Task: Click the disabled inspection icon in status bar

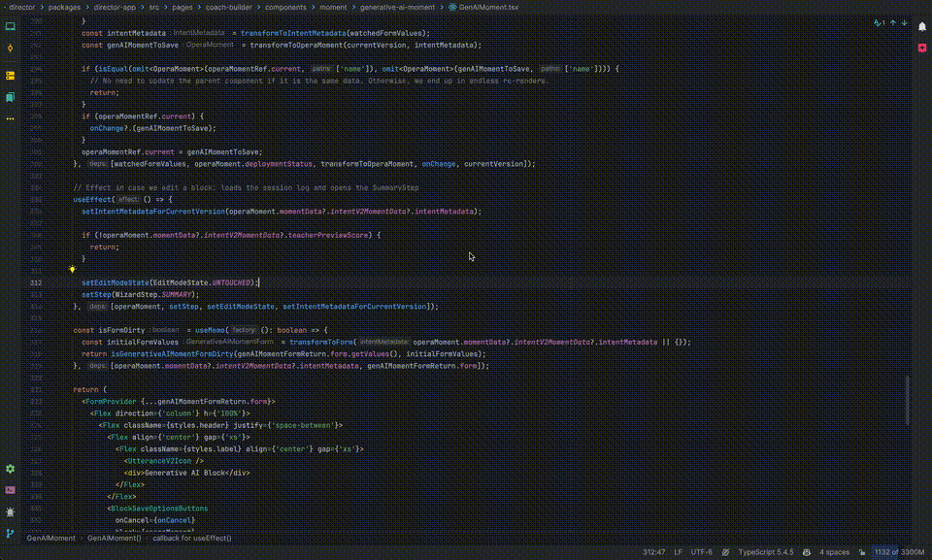Action: pyautogui.click(x=725, y=552)
